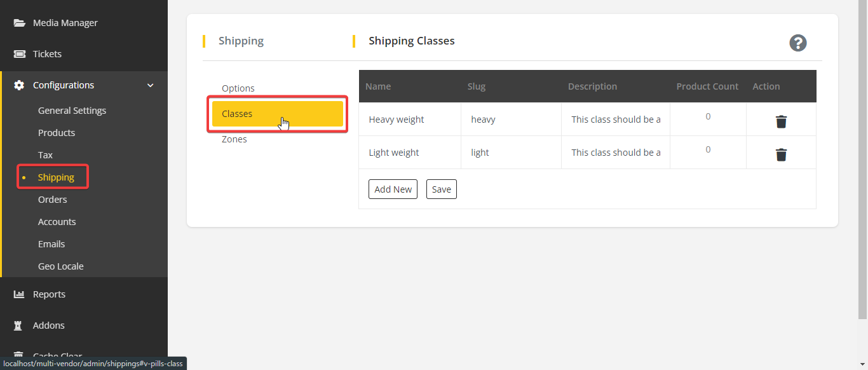Delete the Light weight shipping class
Viewport: 868px width, 370px height.
782,154
